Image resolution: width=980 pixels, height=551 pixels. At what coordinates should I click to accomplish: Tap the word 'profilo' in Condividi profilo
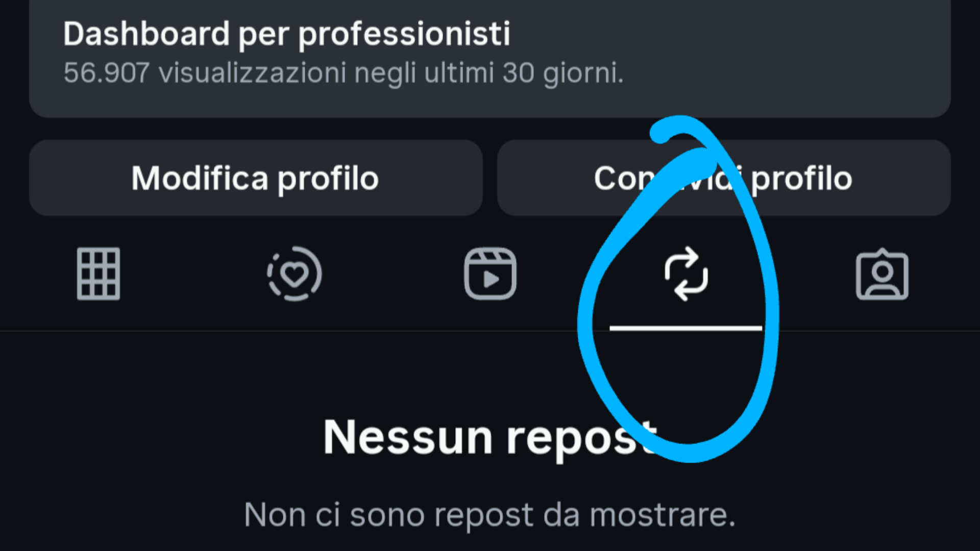click(802, 179)
